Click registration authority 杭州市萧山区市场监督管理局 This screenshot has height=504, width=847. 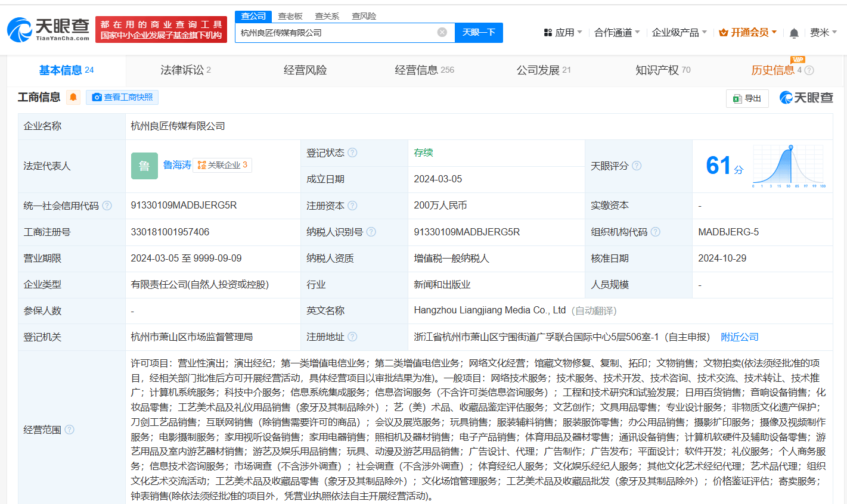click(192, 337)
